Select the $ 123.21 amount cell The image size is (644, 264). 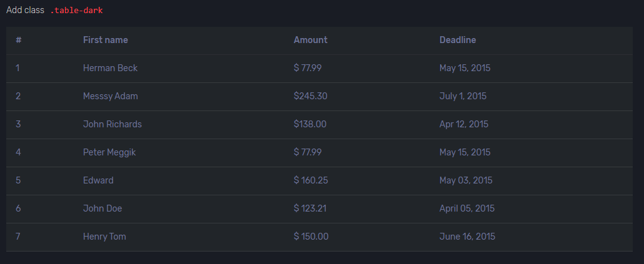310,208
